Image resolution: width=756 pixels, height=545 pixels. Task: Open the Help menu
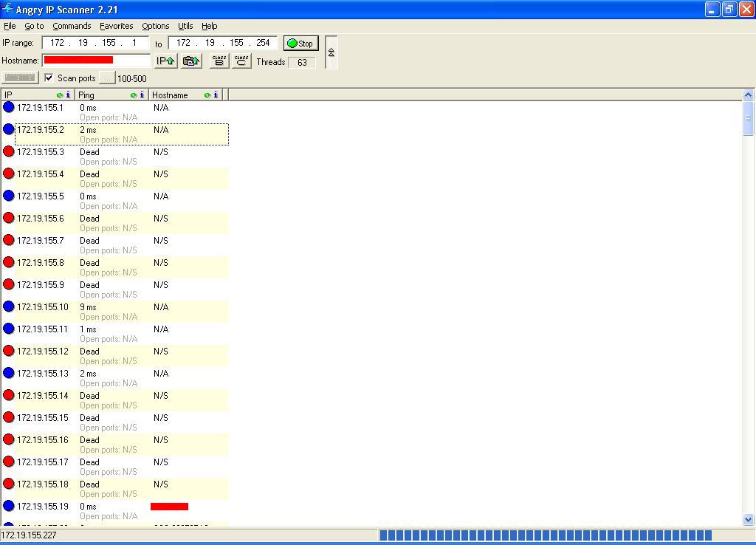pyautogui.click(x=209, y=26)
